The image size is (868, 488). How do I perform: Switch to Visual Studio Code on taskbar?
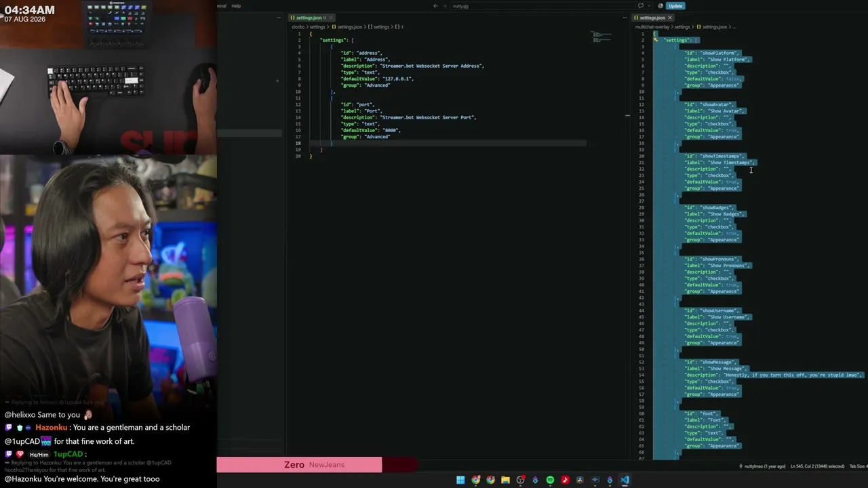coord(625,480)
